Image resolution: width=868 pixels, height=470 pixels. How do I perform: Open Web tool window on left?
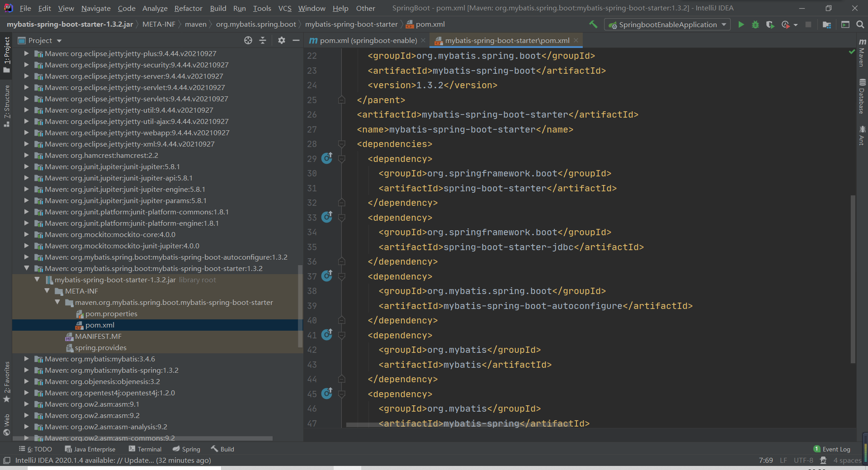7,425
